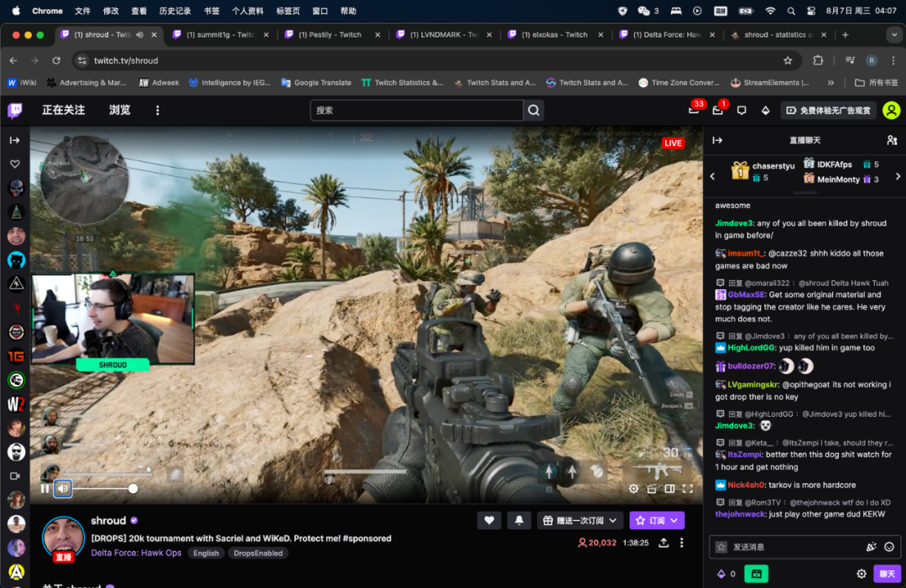Click the share stream icon
The width and height of the screenshot is (906, 588).
[664, 543]
